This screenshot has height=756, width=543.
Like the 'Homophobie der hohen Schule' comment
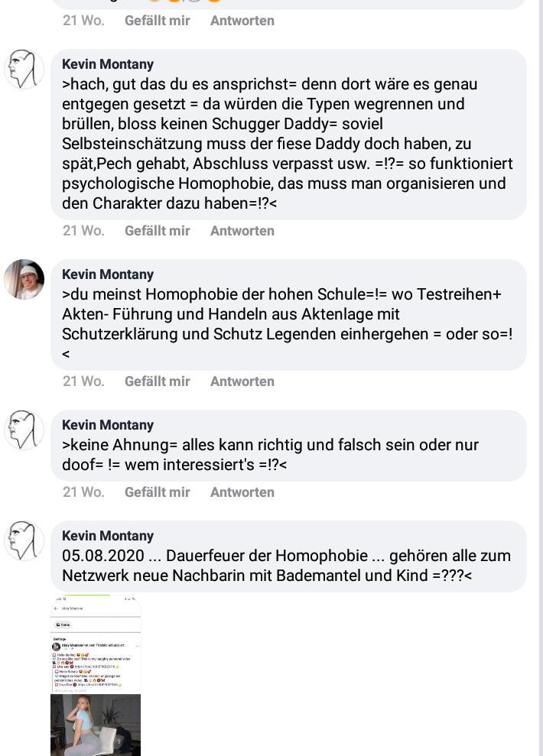point(158,381)
